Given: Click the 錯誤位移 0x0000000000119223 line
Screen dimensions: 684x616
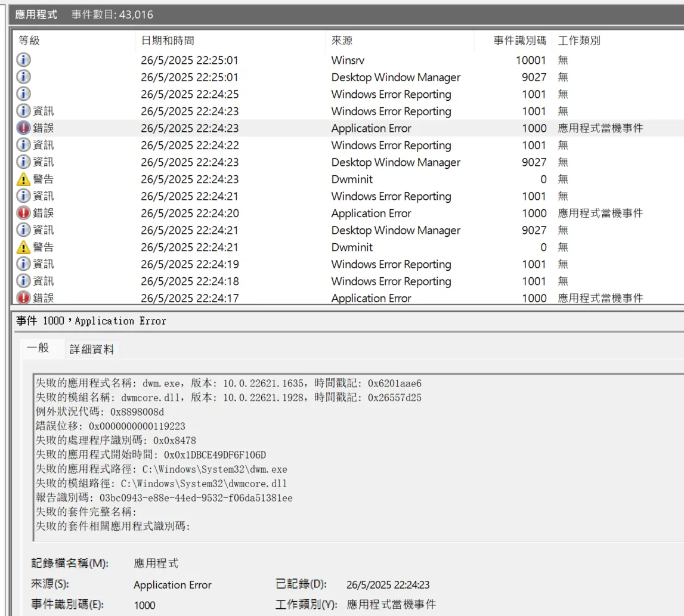Looking at the screenshot, I should coord(110,426).
